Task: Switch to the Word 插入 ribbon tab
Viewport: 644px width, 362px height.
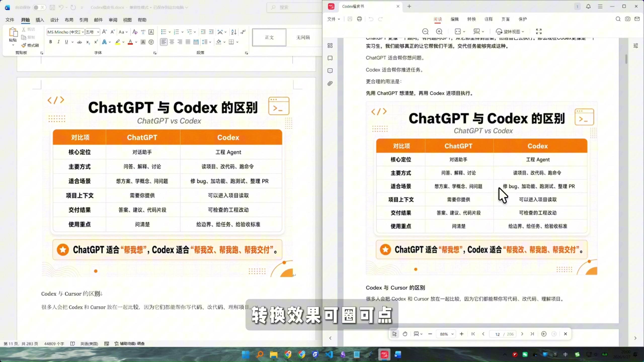Action: coord(40,20)
